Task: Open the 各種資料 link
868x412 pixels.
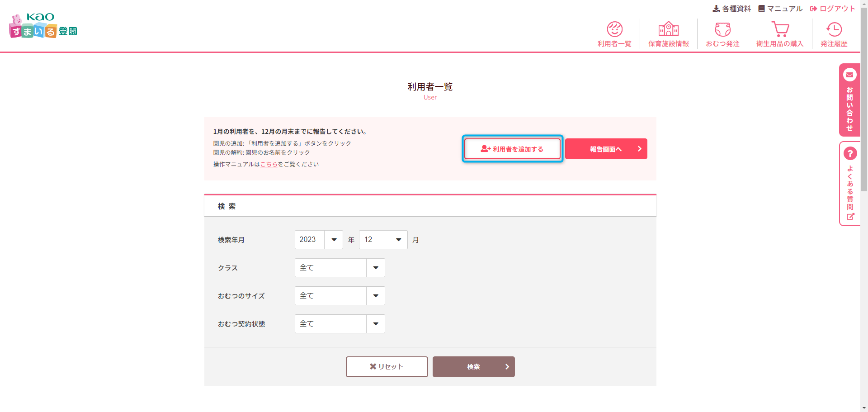Action: [x=736, y=9]
